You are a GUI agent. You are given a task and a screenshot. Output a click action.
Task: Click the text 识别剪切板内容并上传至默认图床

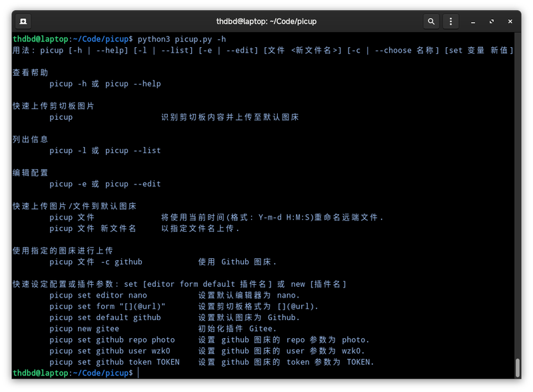(230, 117)
